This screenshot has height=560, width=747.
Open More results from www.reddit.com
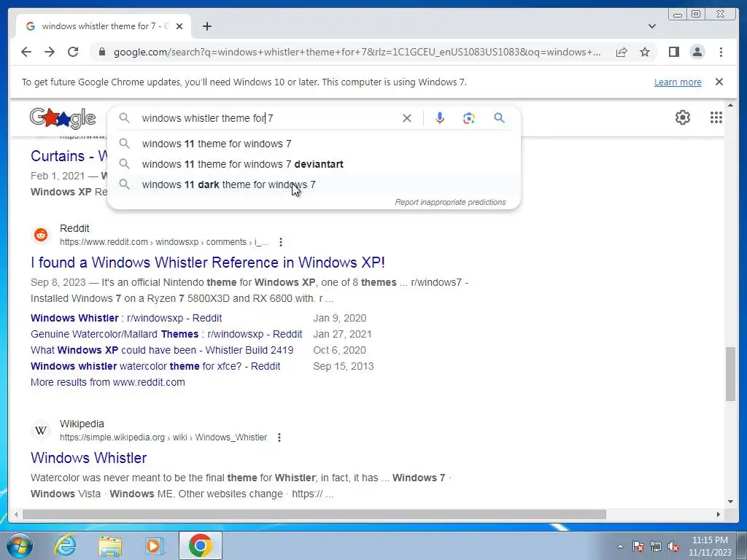108,382
